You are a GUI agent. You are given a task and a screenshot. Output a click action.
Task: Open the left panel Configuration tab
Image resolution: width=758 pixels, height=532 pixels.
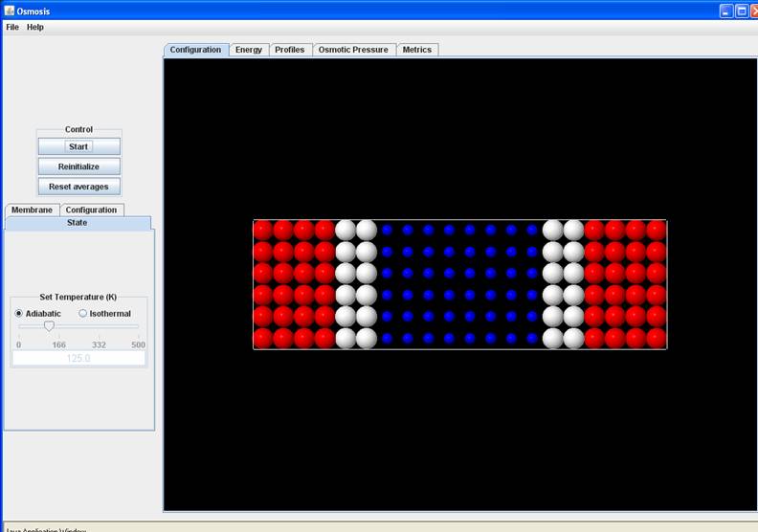(91, 210)
